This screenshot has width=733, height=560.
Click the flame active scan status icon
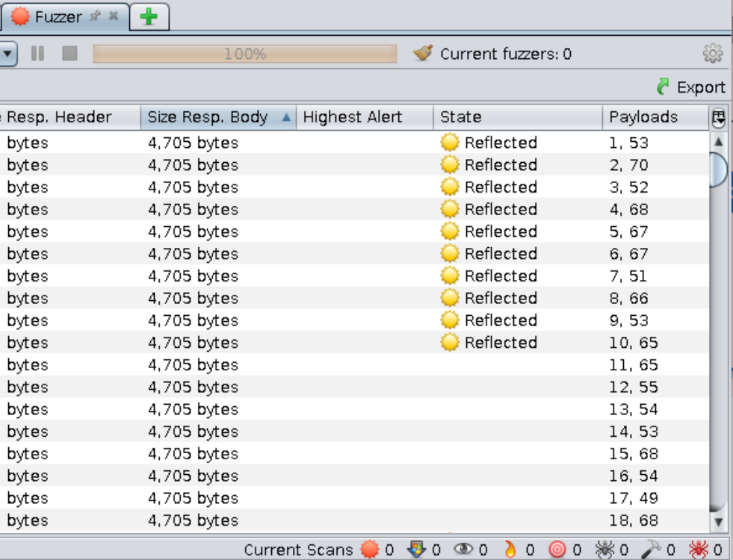click(510, 550)
